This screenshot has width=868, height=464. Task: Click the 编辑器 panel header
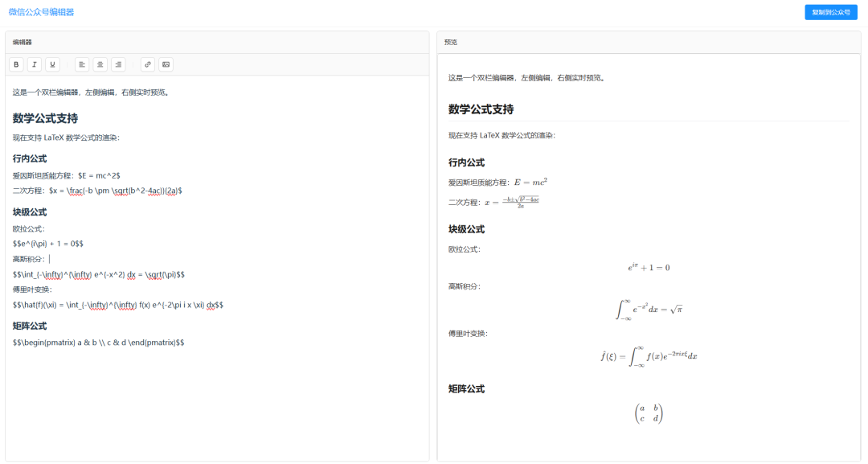coord(217,42)
